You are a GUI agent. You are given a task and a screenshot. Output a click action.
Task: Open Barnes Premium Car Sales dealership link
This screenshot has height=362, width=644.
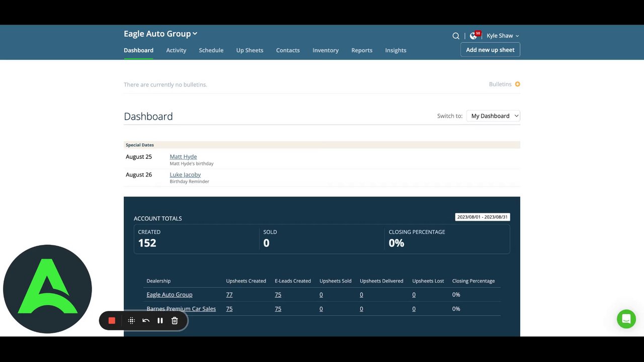[x=181, y=309]
